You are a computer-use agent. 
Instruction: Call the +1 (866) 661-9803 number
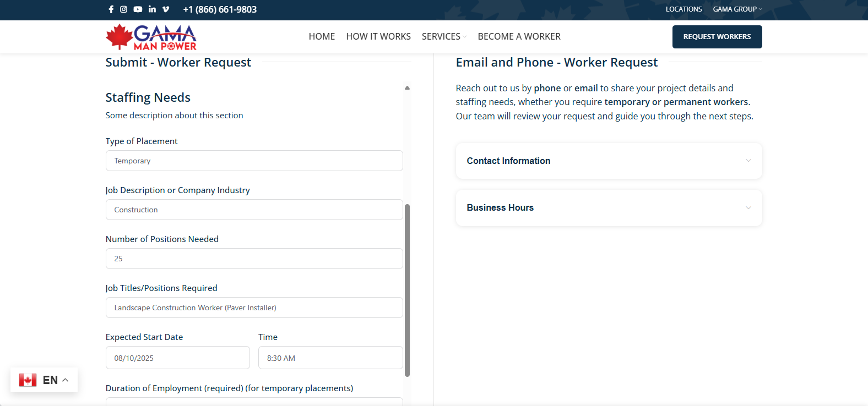point(220,9)
